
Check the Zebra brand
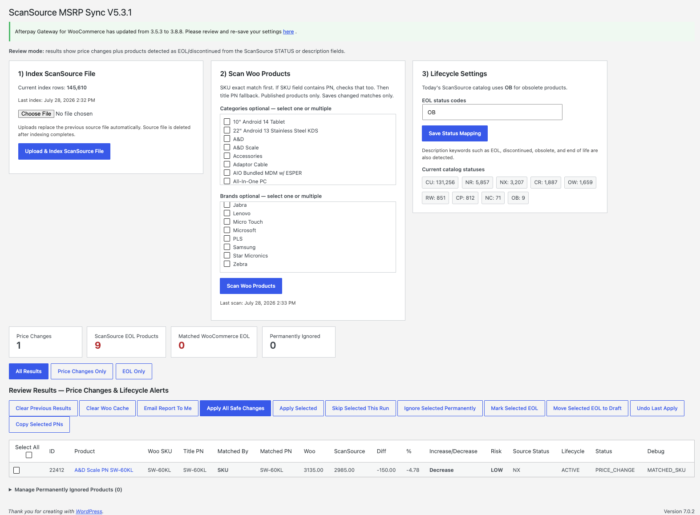227,264
